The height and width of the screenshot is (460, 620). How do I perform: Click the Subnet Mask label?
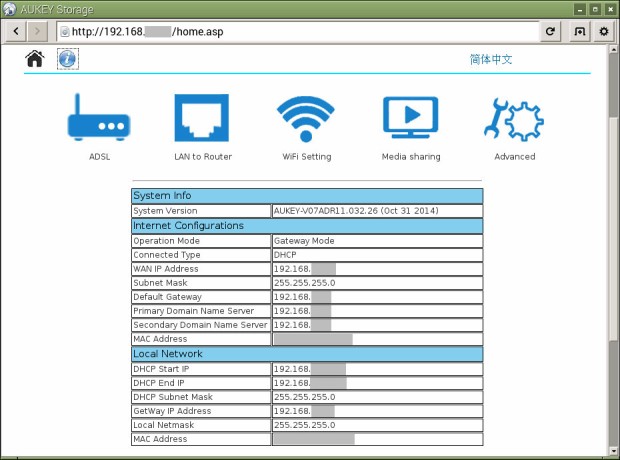[x=160, y=283]
